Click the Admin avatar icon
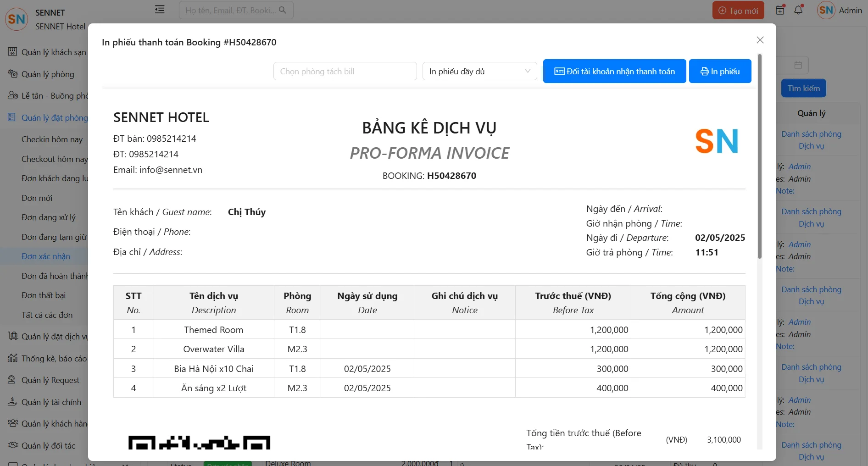The height and width of the screenshot is (466, 868). 826,10
